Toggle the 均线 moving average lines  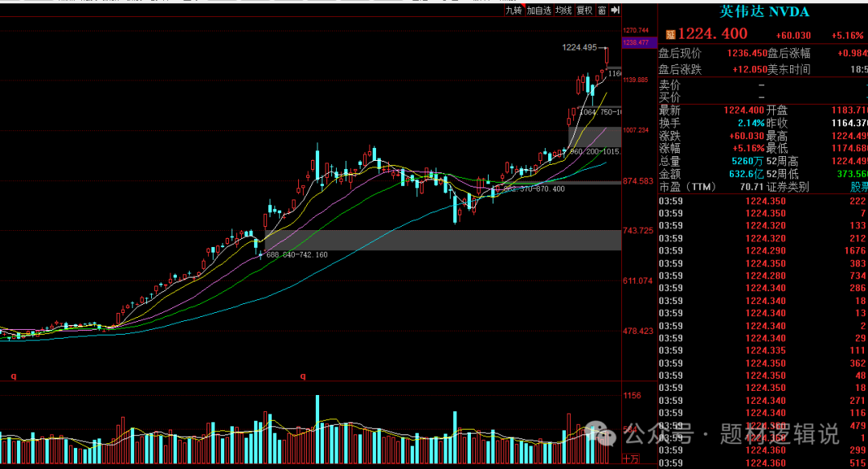[x=563, y=10]
